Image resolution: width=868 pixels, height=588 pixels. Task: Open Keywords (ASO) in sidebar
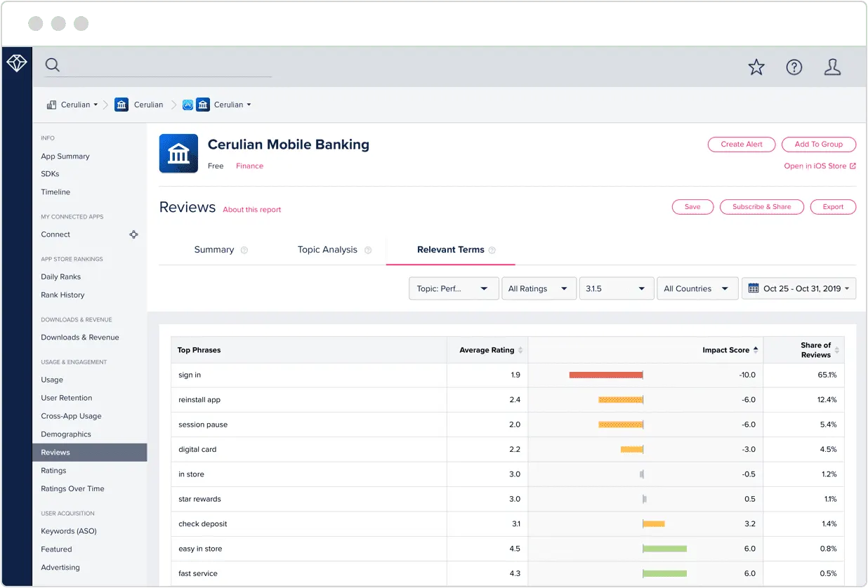69,531
